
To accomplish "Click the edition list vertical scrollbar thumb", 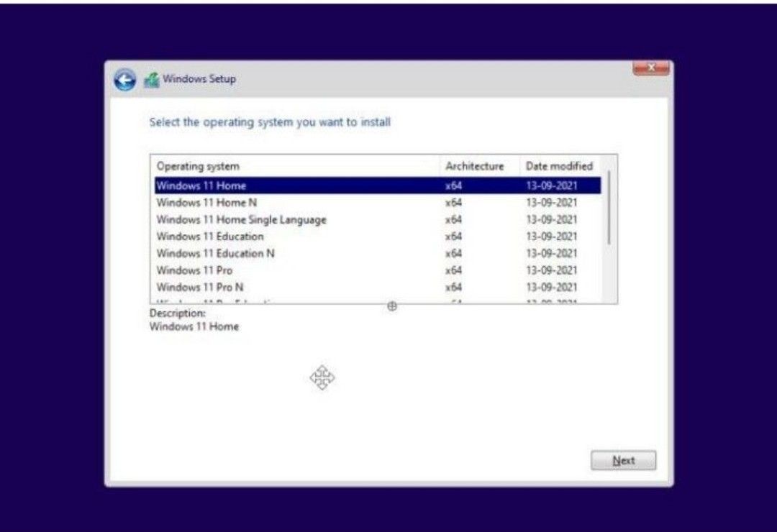I will pyautogui.click(x=609, y=207).
